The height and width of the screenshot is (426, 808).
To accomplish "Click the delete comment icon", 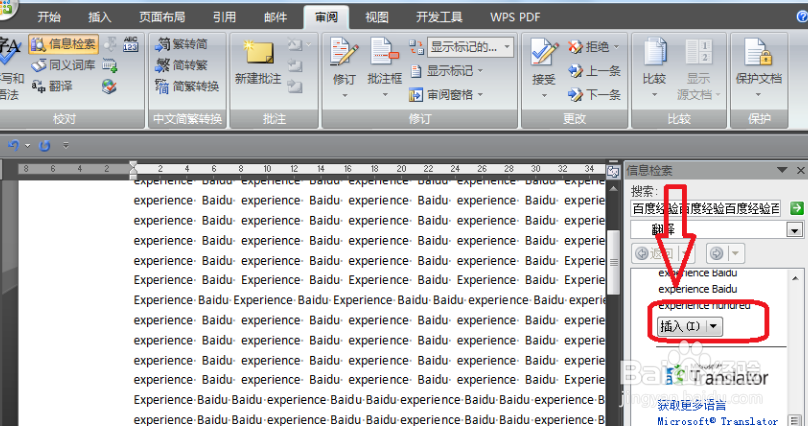I will click(x=295, y=45).
